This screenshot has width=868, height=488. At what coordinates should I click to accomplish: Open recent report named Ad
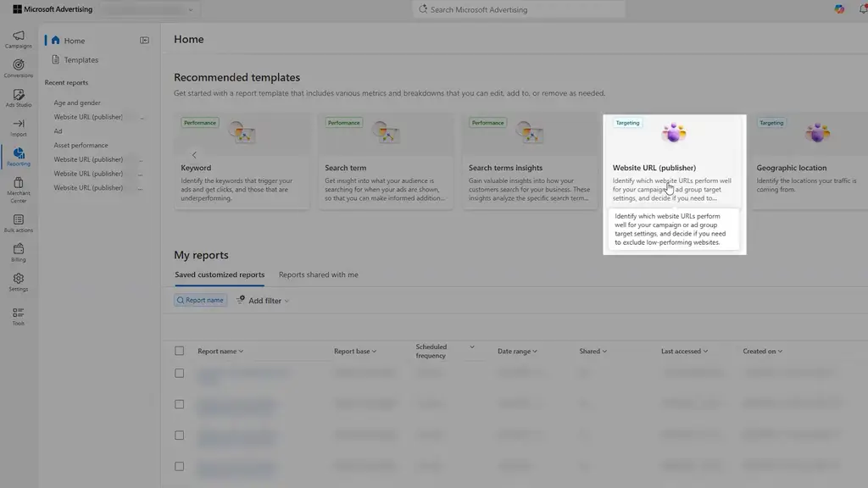click(58, 131)
